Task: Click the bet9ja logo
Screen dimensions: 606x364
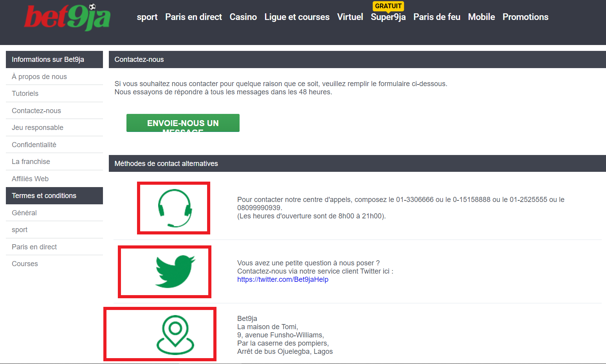Action: point(67,17)
